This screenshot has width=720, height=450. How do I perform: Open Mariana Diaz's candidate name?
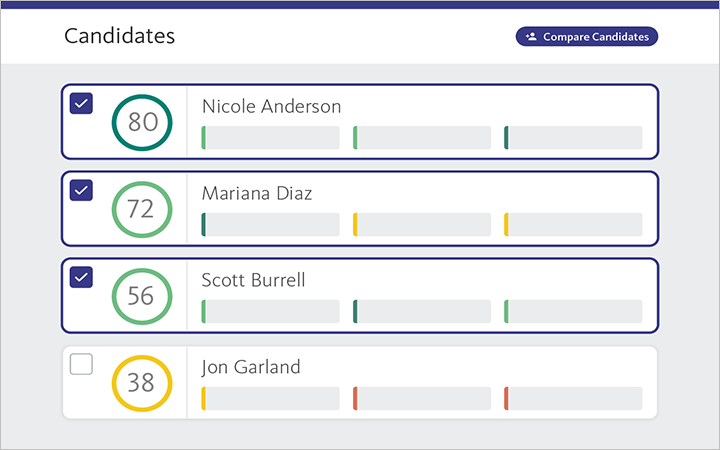coord(256,193)
